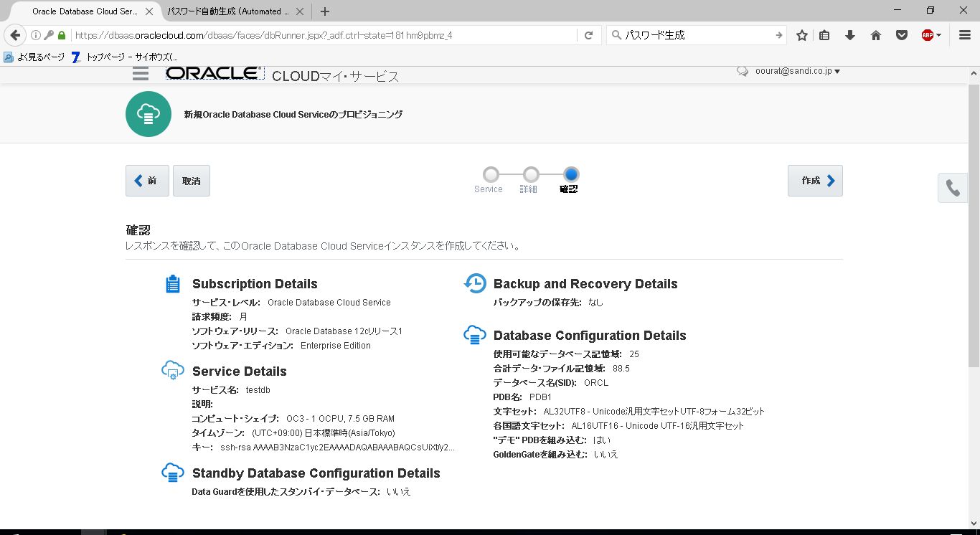Switch to the Oracle Database Cloud Service tab
The image size is (980, 535).
[84, 11]
